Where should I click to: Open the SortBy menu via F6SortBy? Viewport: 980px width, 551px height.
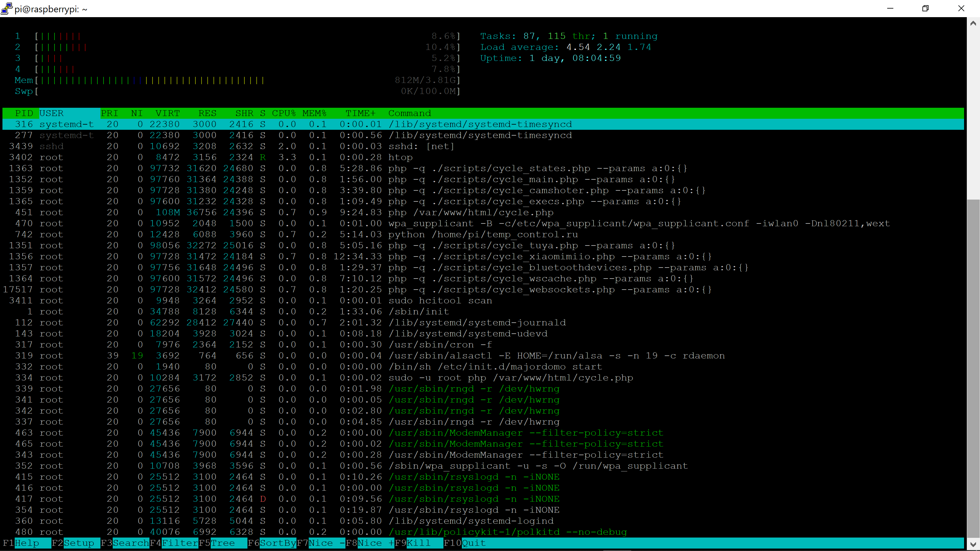pos(272,543)
